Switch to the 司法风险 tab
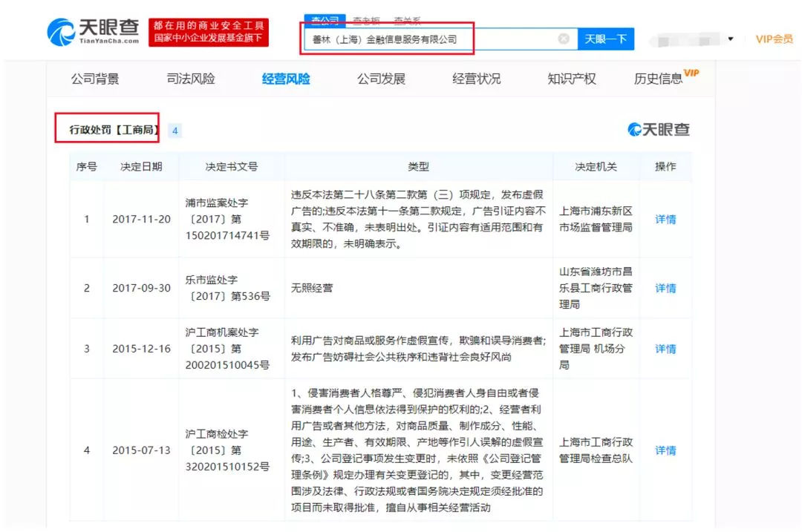The width and height of the screenshot is (802, 532). click(191, 79)
